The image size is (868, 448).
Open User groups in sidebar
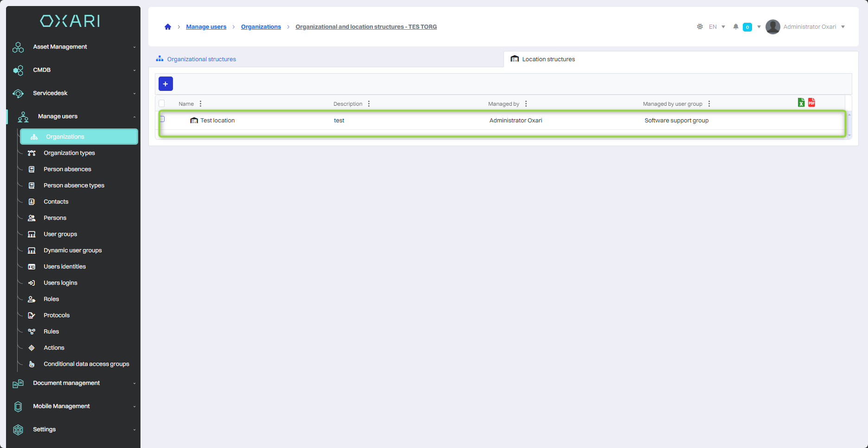(x=60, y=234)
